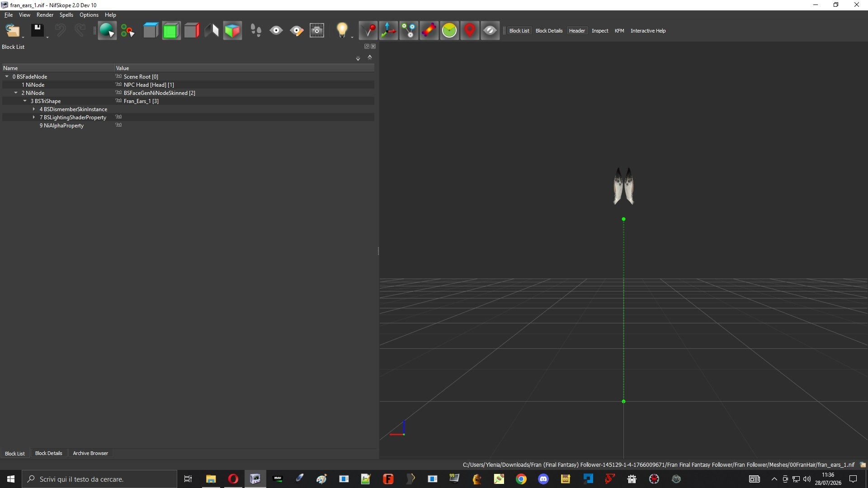Image resolution: width=868 pixels, height=488 pixels.
Task: Click the Save floppy disk icon
Action: point(37,31)
